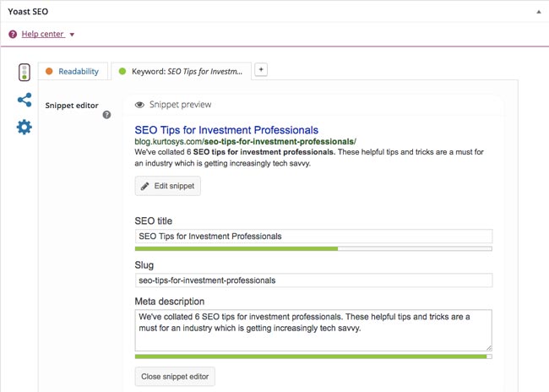Click the eye icon beside Snippet preview
Image resolution: width=549 pixels, height=392 pixels.
tap(139, 106)
